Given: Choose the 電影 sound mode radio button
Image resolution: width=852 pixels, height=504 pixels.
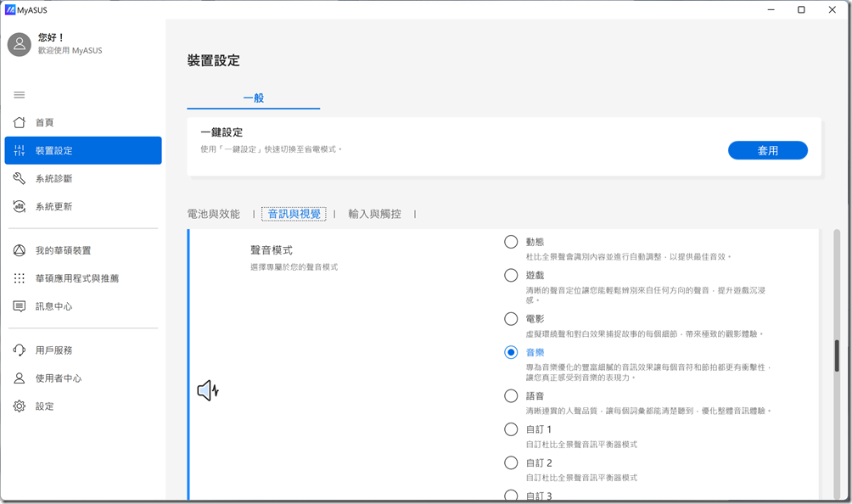Looking at the screenshot, I should (511, 319).
